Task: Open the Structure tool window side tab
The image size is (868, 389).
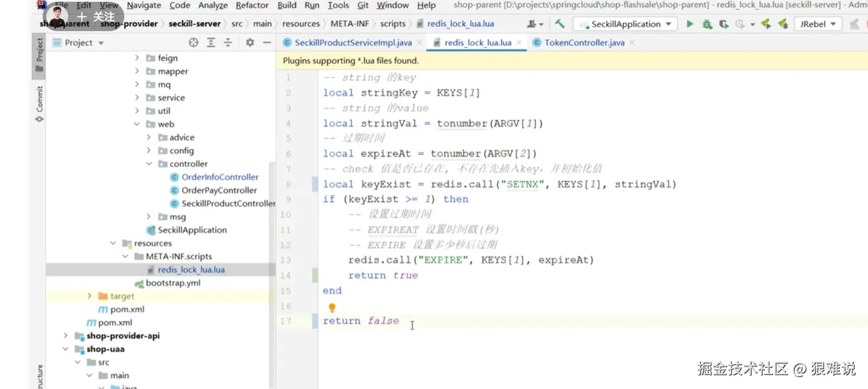Action: tap(39, 377)
